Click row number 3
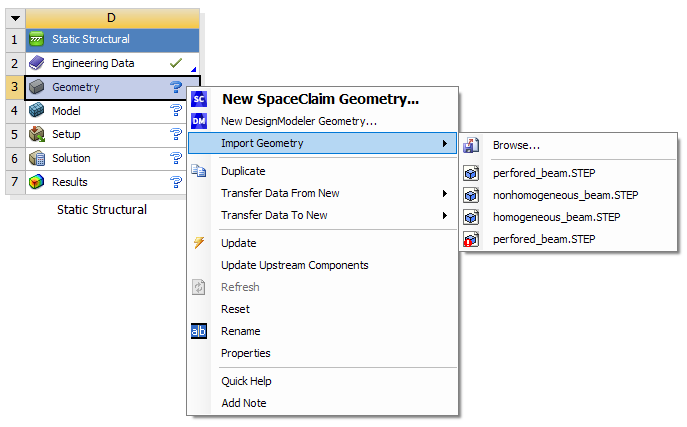Image resolution: width=687 pixels, height=427 pixels. pyautogui.click(x=15, y=87)
